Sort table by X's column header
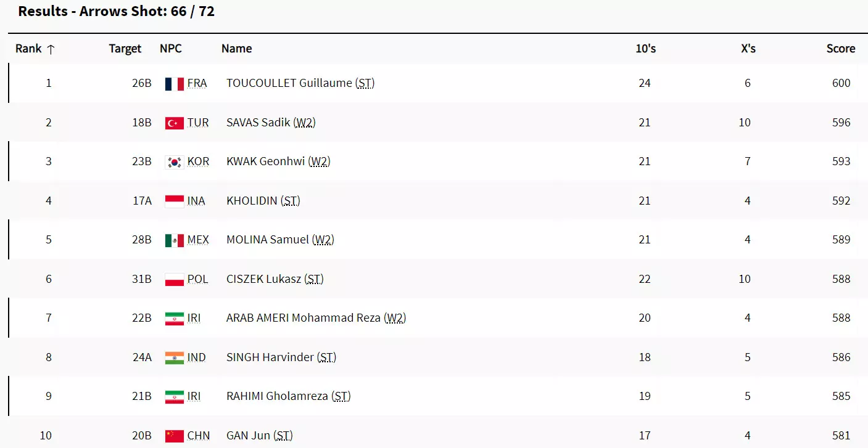This screenshot has height=448, width=868. (x=748, y=49)
